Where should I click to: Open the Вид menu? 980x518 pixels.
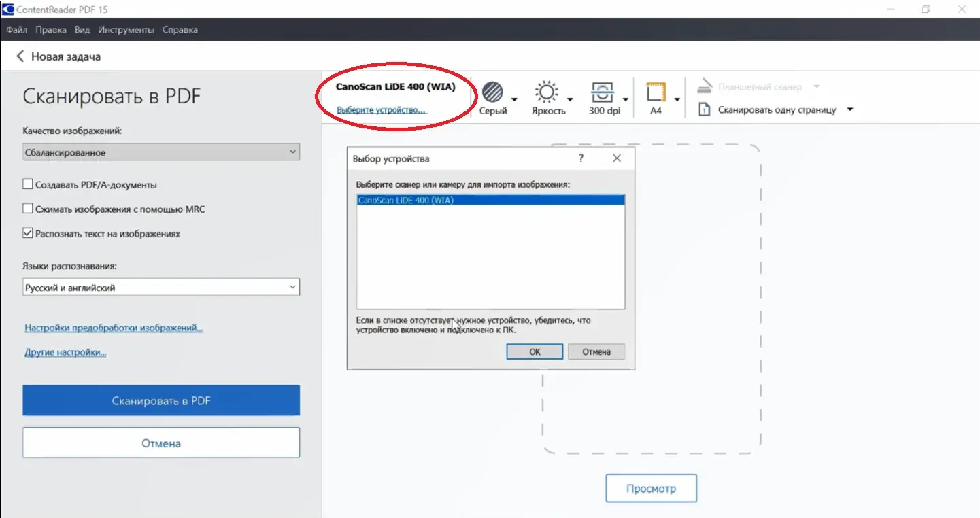pyautogui.click(x=82, y=30)
